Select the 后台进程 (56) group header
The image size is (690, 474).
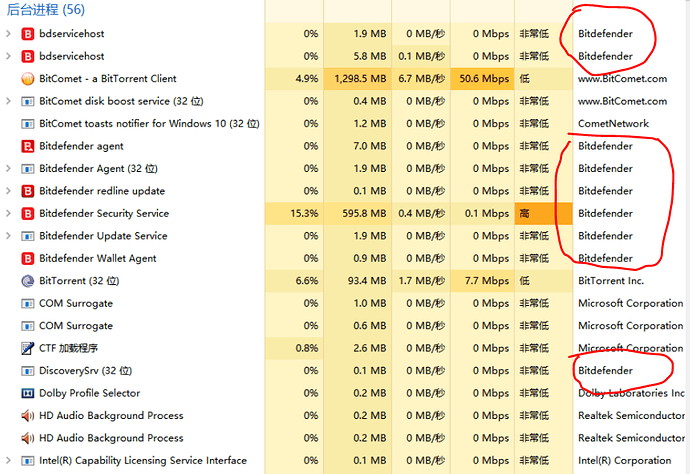tap(45, 9)
